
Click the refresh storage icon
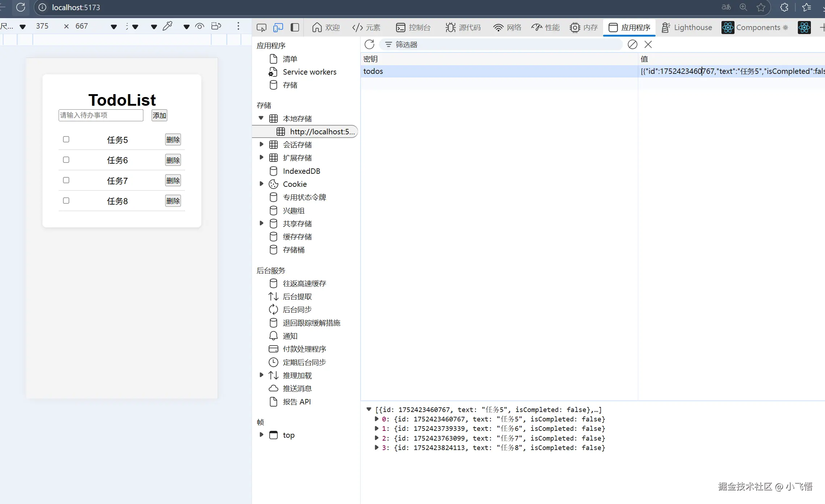(369, 45)
